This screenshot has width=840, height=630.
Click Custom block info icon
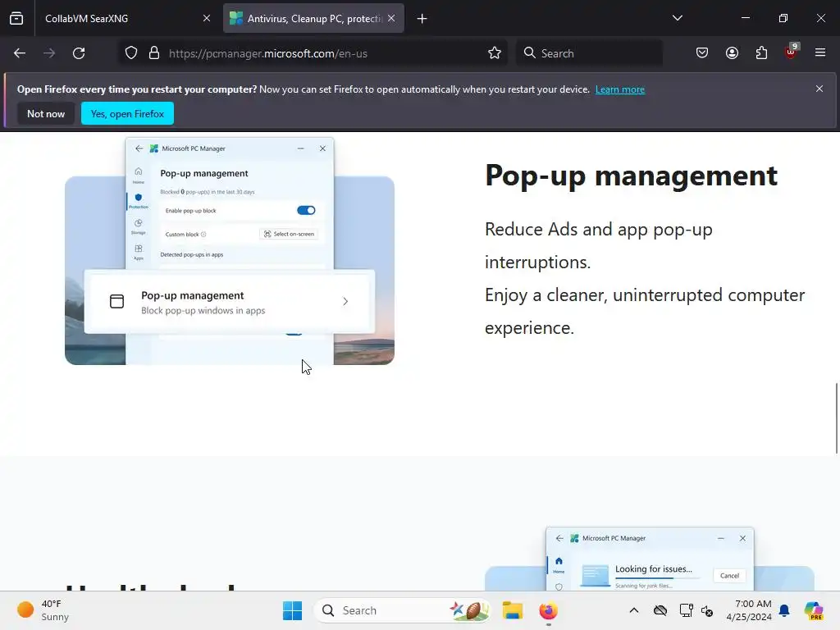coord(203,234)
